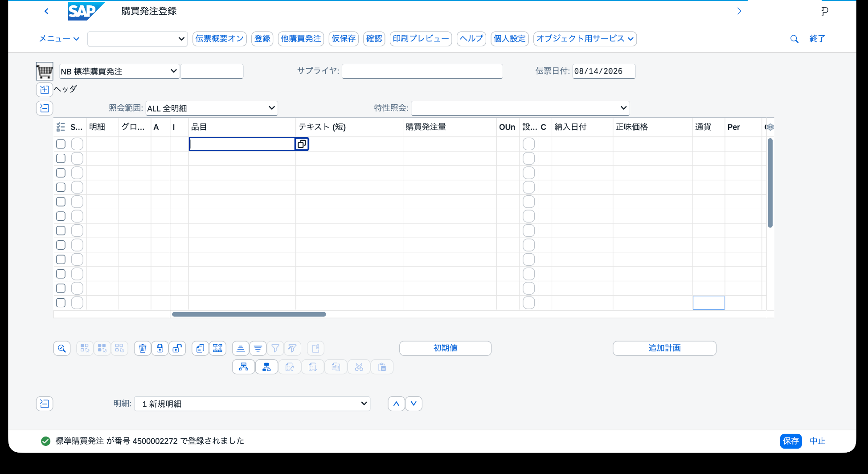Go to previous item with up arrow
868x474 pixels.
[396, 404]
